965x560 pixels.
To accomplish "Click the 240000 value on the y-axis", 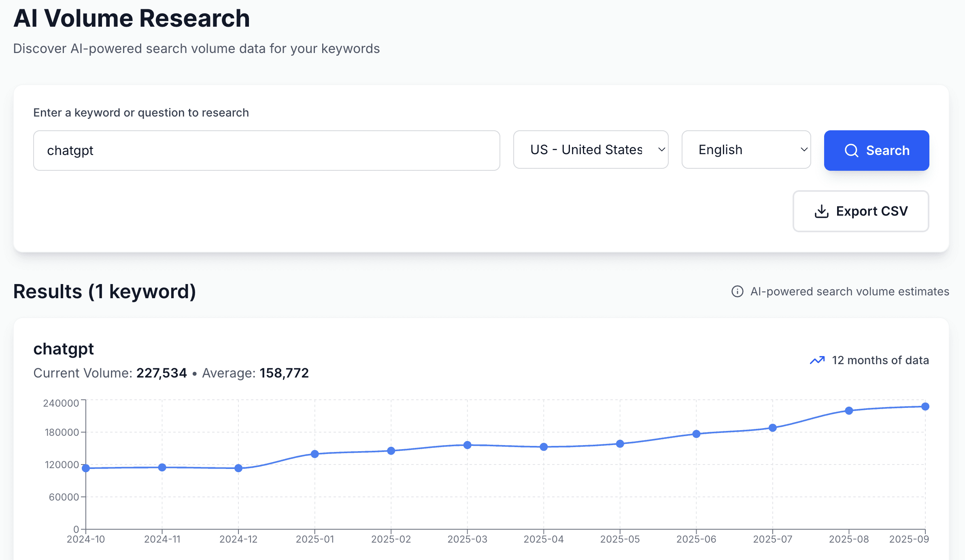I will point(62,403).
